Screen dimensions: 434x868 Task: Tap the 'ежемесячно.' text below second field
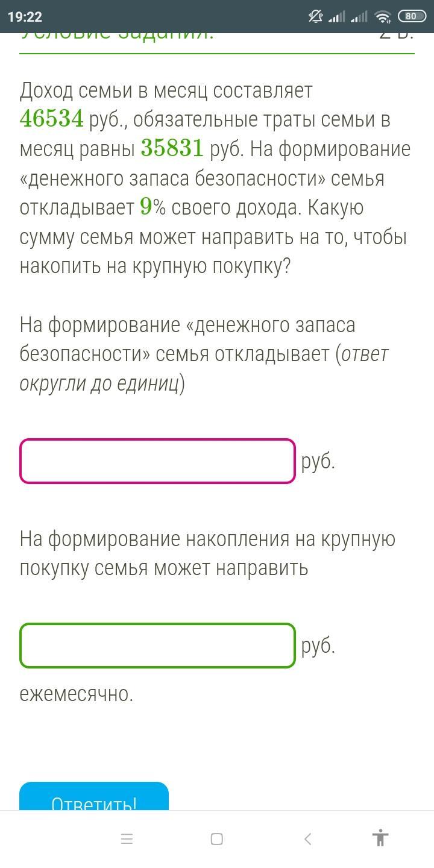[x=77, y=694]
